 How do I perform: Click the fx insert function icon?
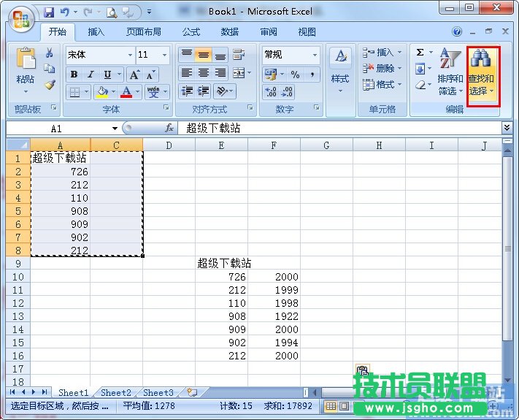[169, 128]
